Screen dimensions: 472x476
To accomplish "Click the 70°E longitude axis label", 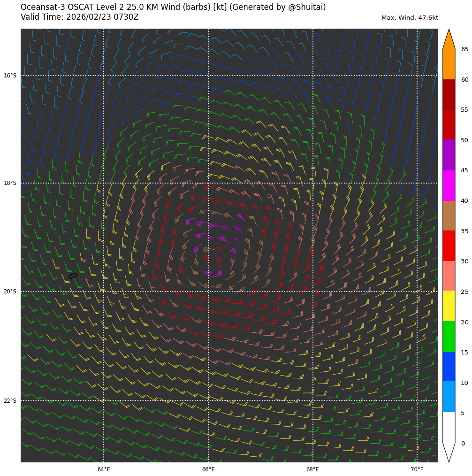I will coord(417,469).
